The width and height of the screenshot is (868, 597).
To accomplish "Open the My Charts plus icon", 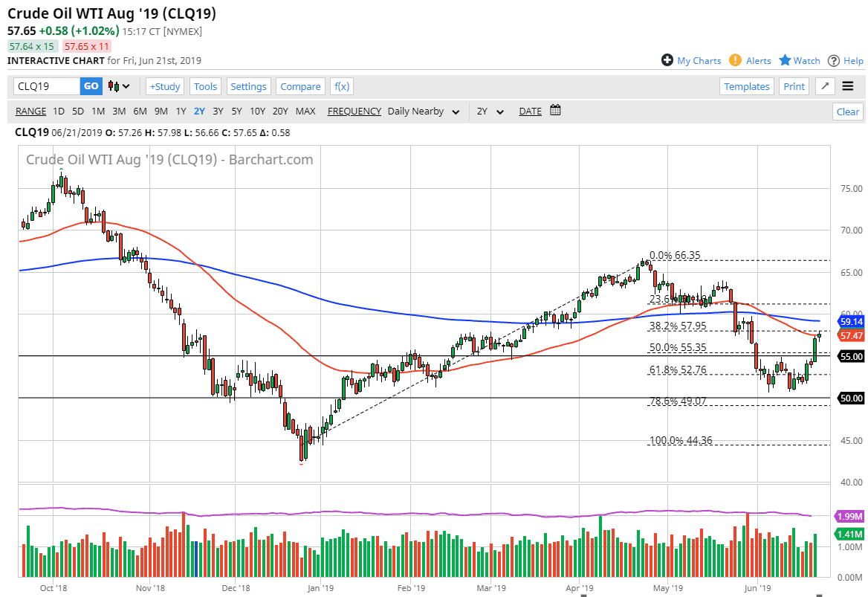I will [667, 60].
